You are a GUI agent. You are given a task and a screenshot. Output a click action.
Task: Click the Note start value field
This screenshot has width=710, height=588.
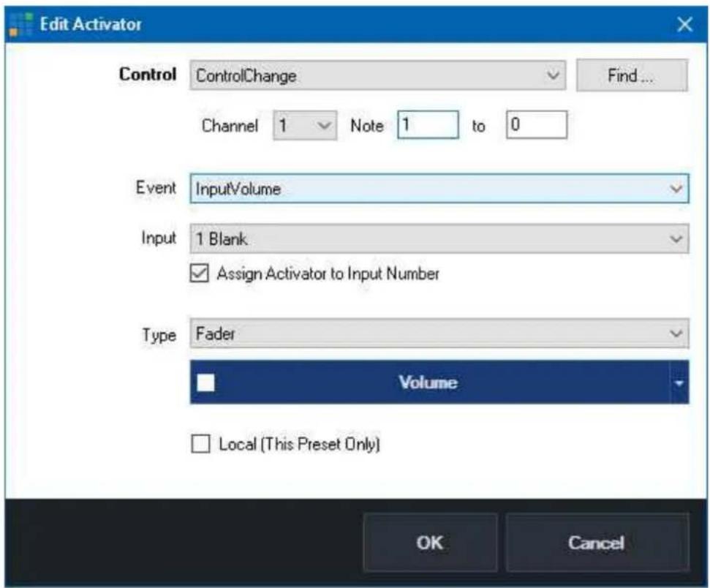tap(428, 124)
